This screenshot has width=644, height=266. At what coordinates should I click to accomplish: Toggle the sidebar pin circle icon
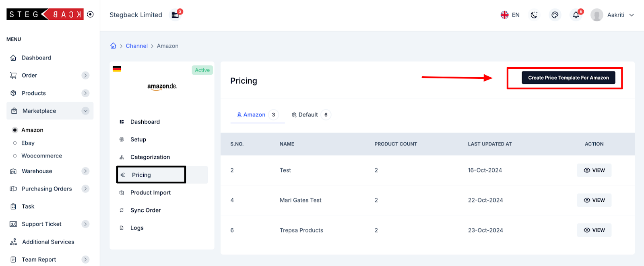click(x=91, y=14)
